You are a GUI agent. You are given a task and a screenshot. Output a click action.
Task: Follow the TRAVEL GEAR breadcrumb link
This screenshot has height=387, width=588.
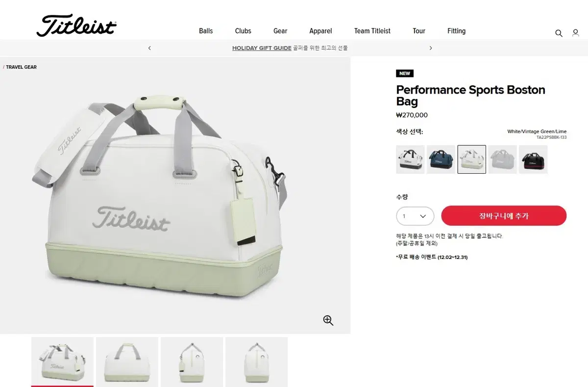(21, 67)
